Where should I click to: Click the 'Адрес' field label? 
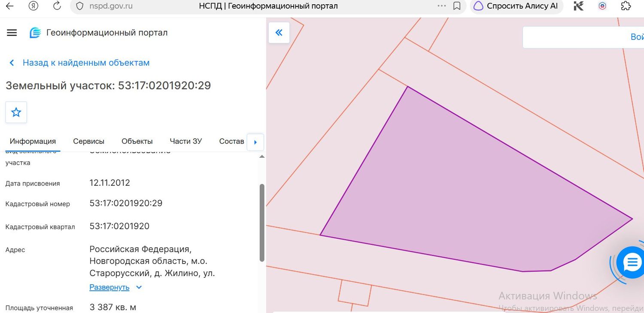(x=15, y=250)
